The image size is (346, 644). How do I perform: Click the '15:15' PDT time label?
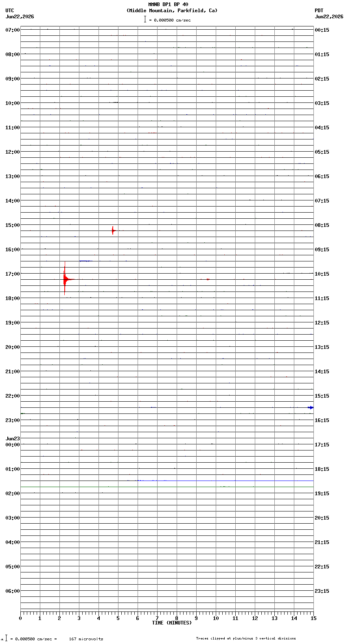322,396
